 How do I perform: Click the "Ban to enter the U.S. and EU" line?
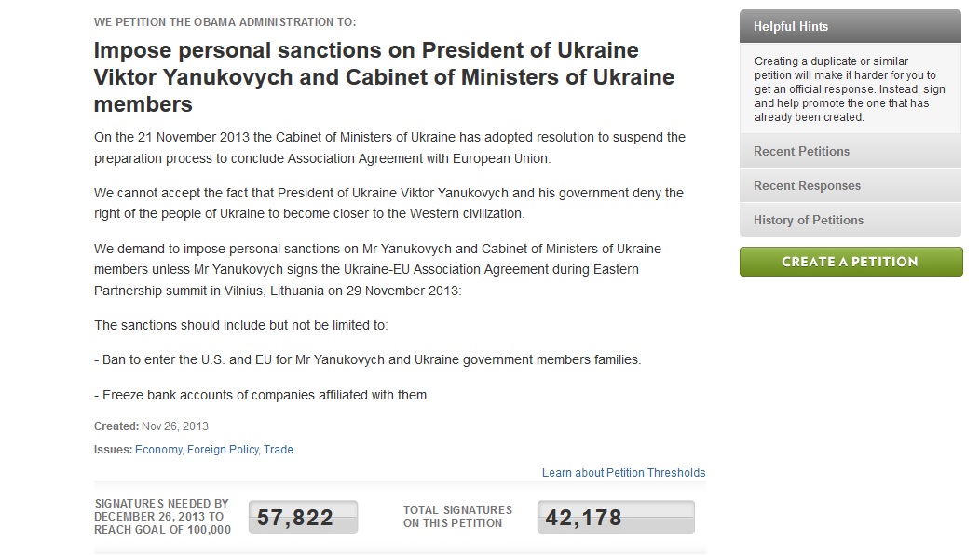367,359
